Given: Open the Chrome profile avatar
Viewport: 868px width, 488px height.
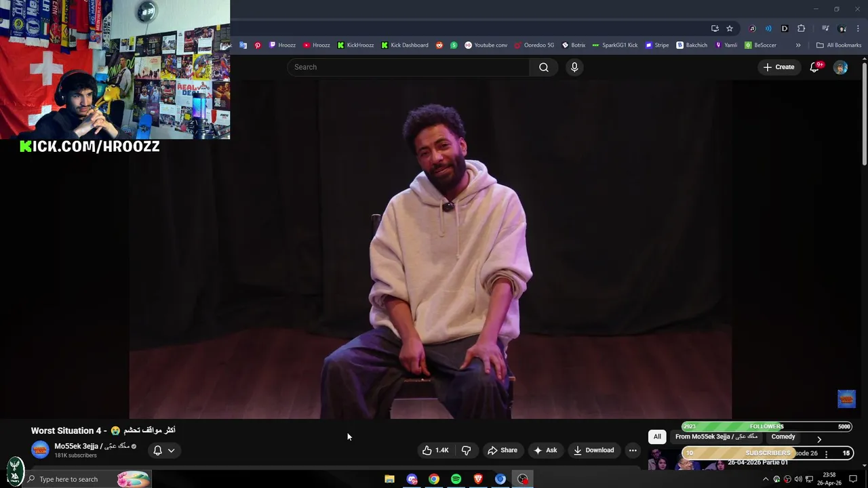Looking at the screenshot, I should pyautogui.click(x=842, y=28).
